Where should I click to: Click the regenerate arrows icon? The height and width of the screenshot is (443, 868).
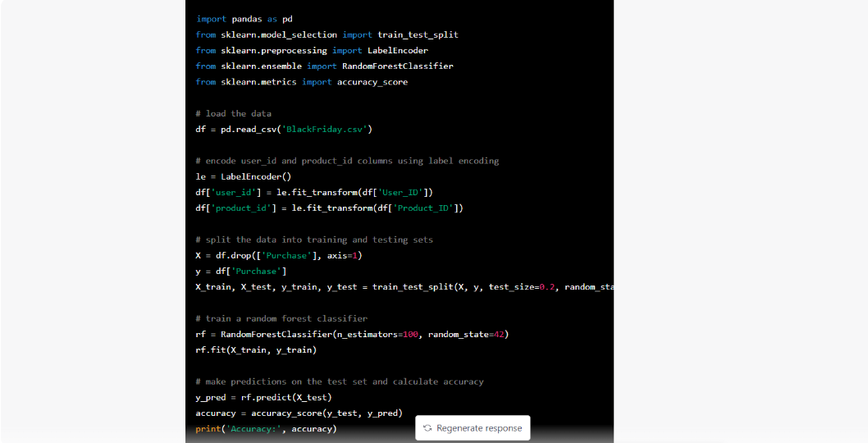pos(427,428)
